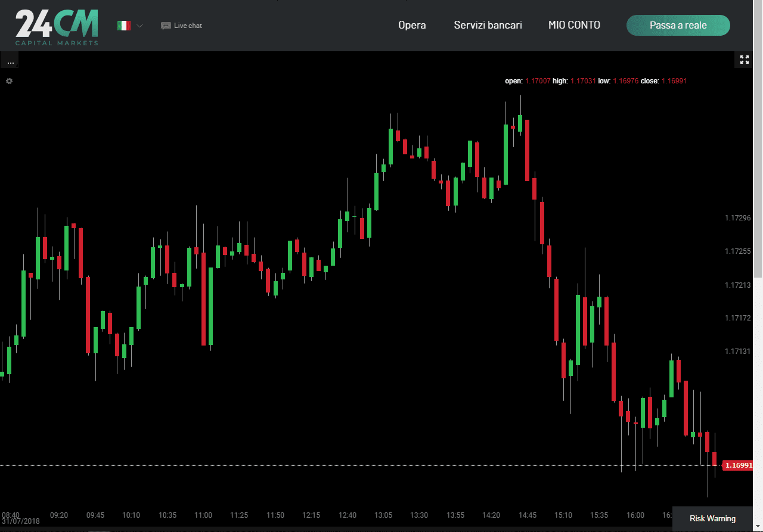Click the 11:00 time axis label
This screenshot has width=763, height=532.
(203, 515)
